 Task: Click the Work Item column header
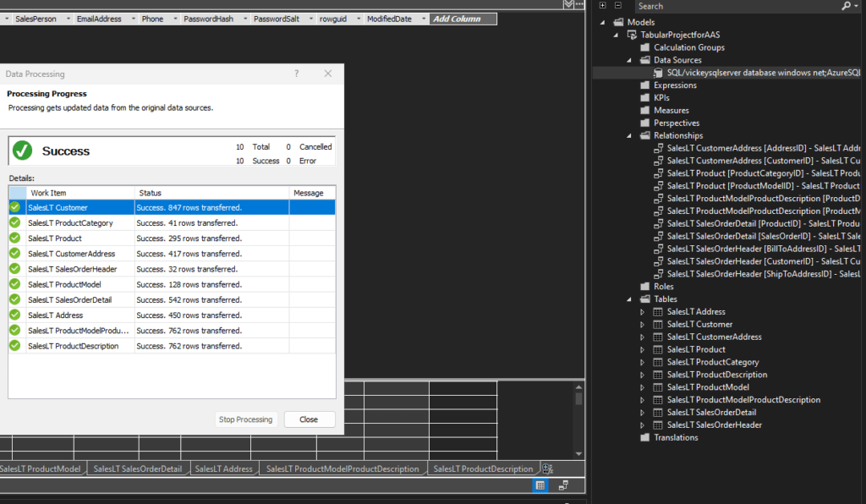(80, 193)
